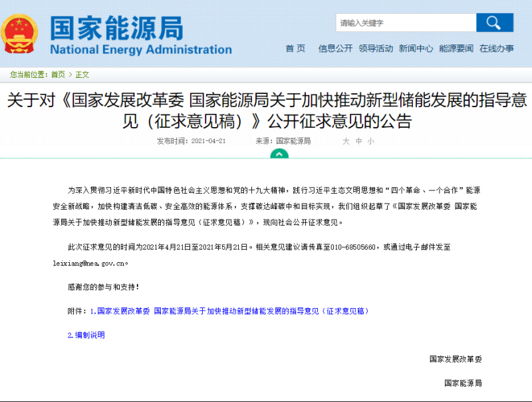The width and height of the screenshot is (532, 402).
Task: Open the 首页 navigation menu item
Action: point(295,49)
